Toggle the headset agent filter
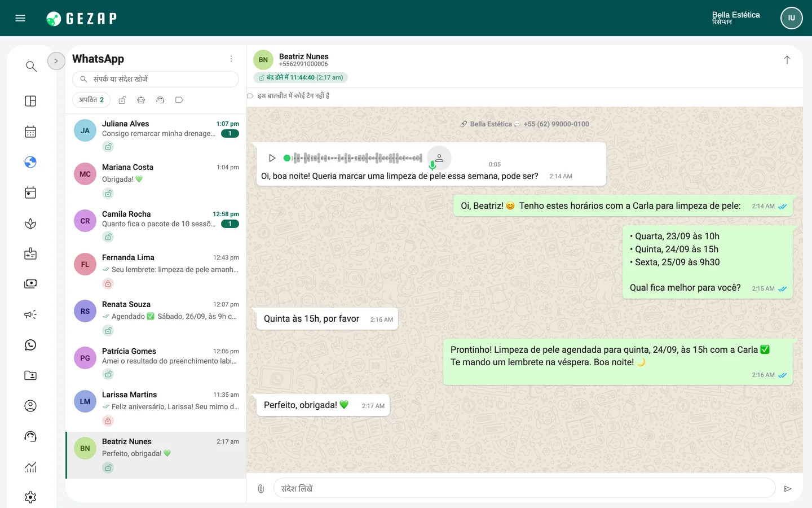812x508 pixels. [160, 100]
